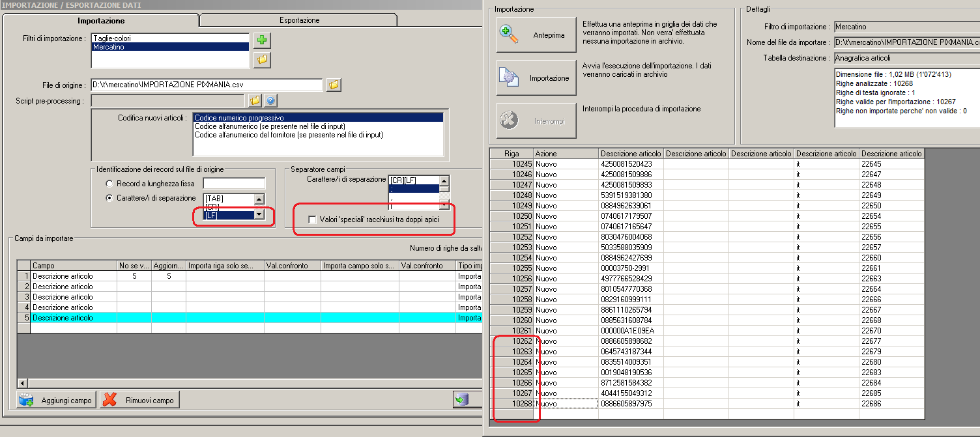Viewport: 980px width, 437px height.
Task: Select cell 8712581584382
Action: click(x=631, y=383)
